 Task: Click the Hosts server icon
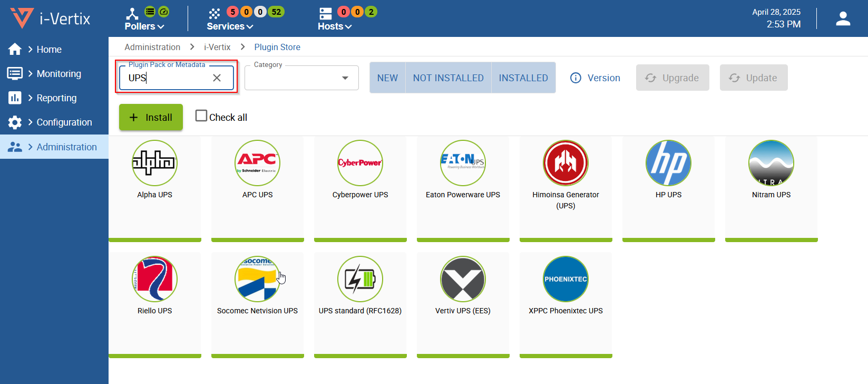326,14
